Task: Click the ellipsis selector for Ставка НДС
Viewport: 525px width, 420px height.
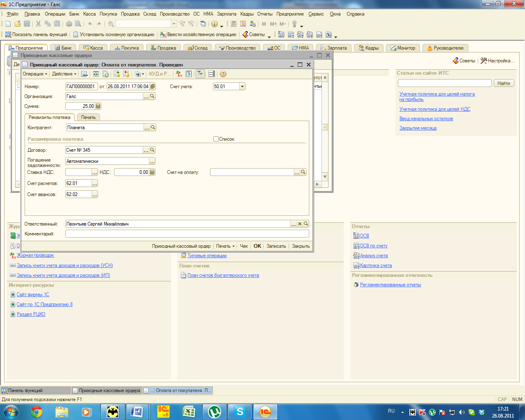Action: 95,172
